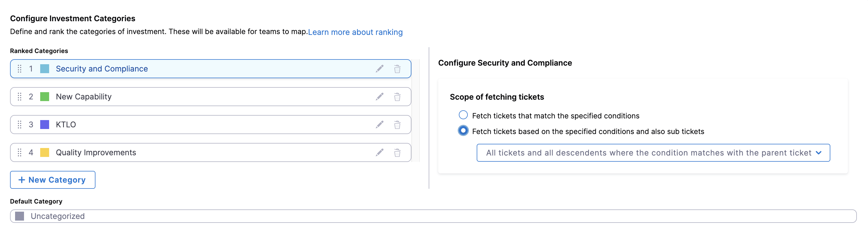The height and width of the screenshot is (234, 868).
Task: Click pencil icon for New Capability
Action: pyautogui.click(x=379, y=97)
